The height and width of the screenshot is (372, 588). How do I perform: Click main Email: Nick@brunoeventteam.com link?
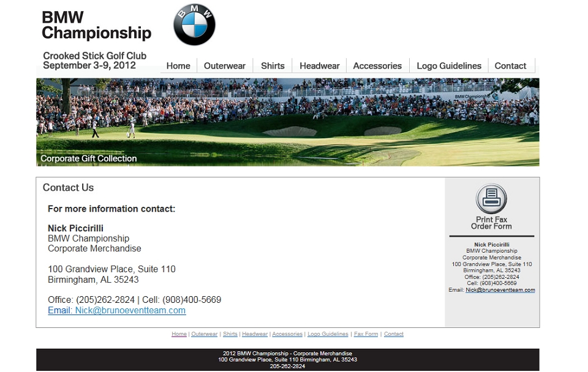point(116,310)
